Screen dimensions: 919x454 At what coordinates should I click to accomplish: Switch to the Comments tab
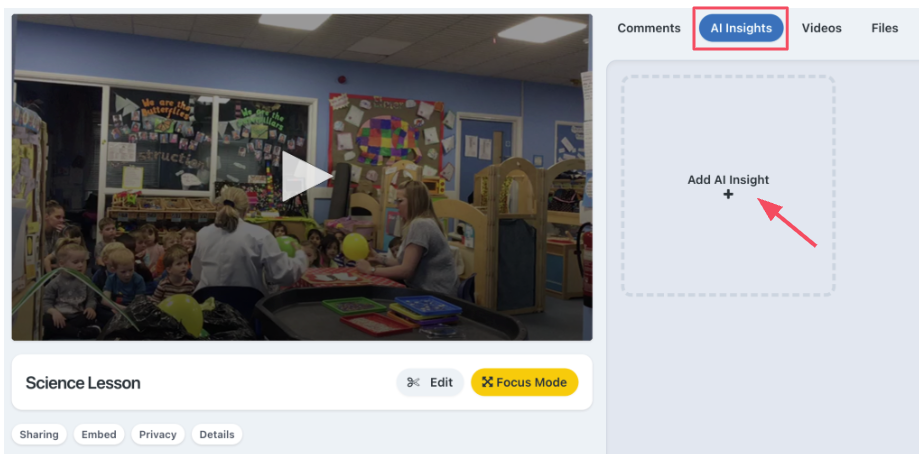click(649, 28)
